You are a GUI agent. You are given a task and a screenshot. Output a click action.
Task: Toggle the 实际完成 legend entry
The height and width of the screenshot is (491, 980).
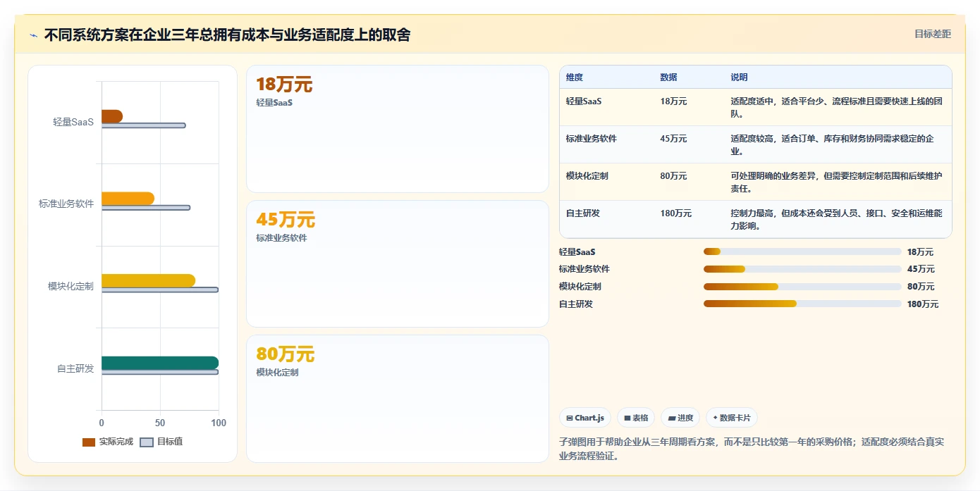(x=108, y=442)
